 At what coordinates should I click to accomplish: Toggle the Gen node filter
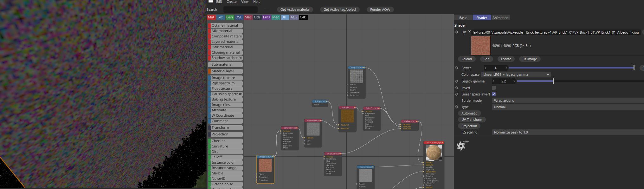pyautogui.click(x=229, y=17)
